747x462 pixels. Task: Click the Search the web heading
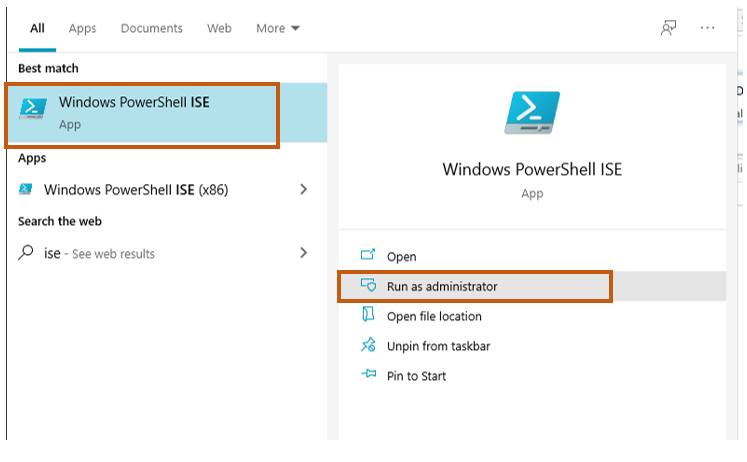pos(60,221)
